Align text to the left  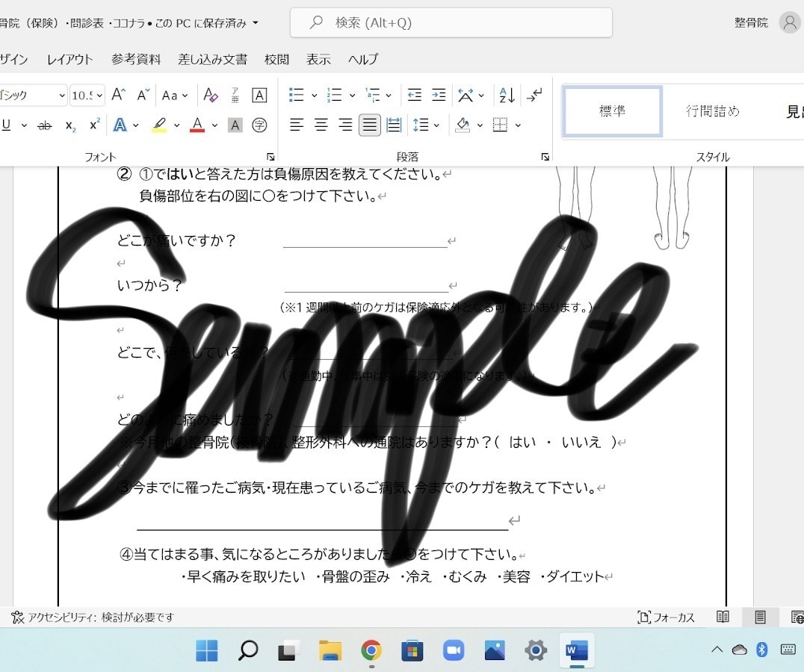pos(297,125)
